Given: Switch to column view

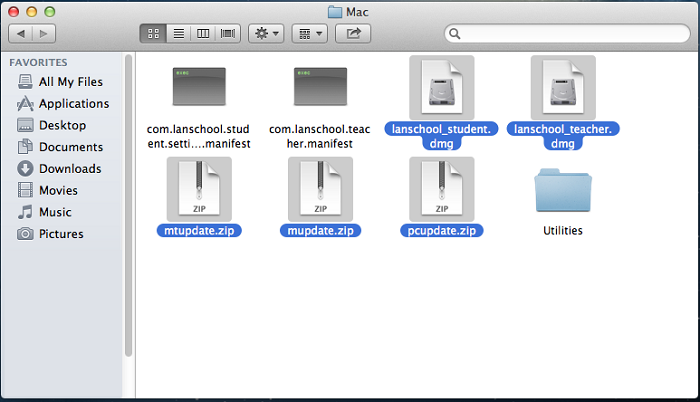Looking at the screenshot, I should [x=203, y=34].
